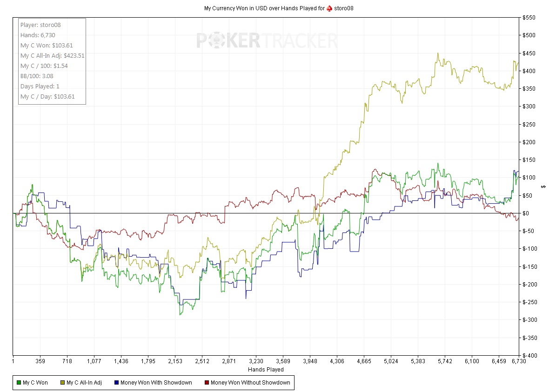Click the blue Money Won With Showdown swatch
Image resolution: width=549 pixels, height=392 pixels.
(x=116, y=383)
